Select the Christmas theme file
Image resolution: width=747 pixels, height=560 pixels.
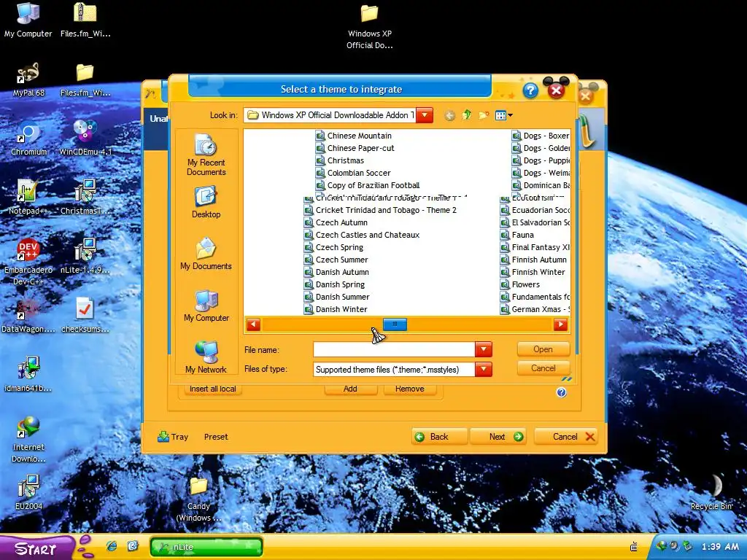pyautogui.click(x=340, y=160)
